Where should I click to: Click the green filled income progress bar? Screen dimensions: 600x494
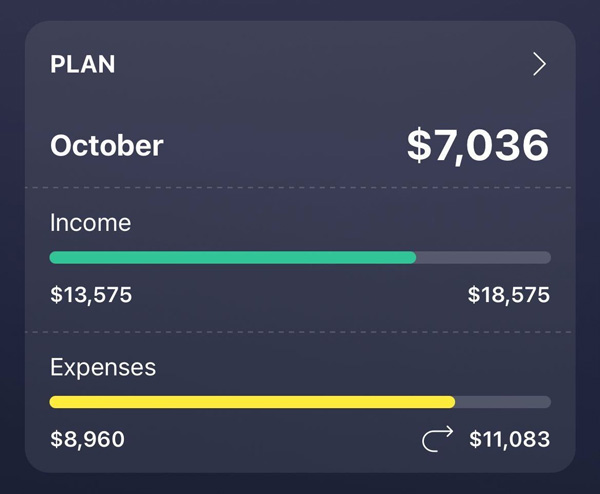tap(232, 258)
